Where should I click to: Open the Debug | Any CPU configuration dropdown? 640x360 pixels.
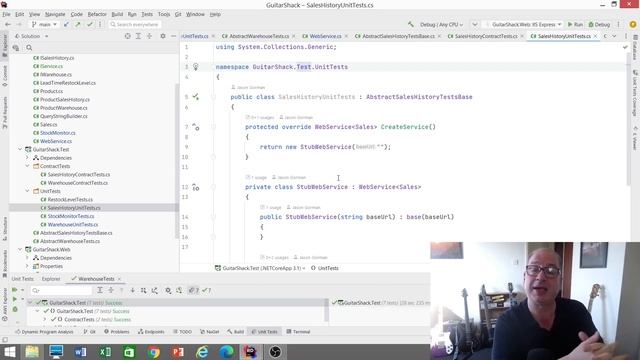(441, 24)
